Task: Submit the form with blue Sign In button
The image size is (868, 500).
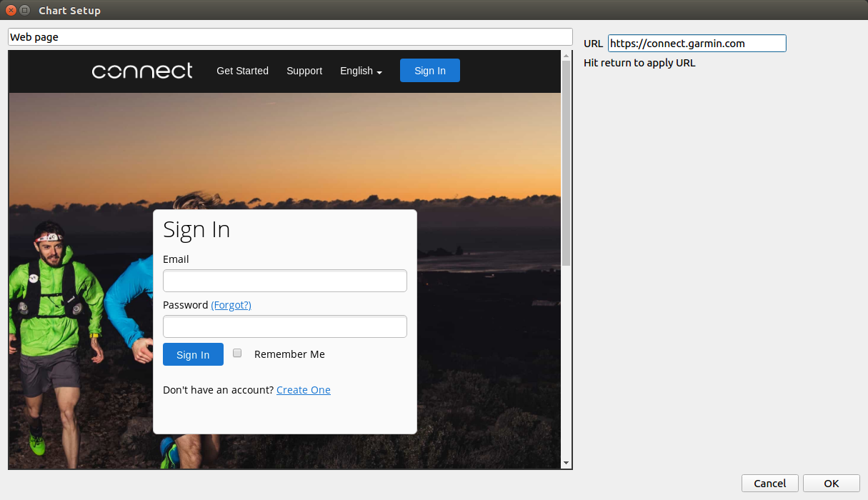Action: click(x=193, y=354)
